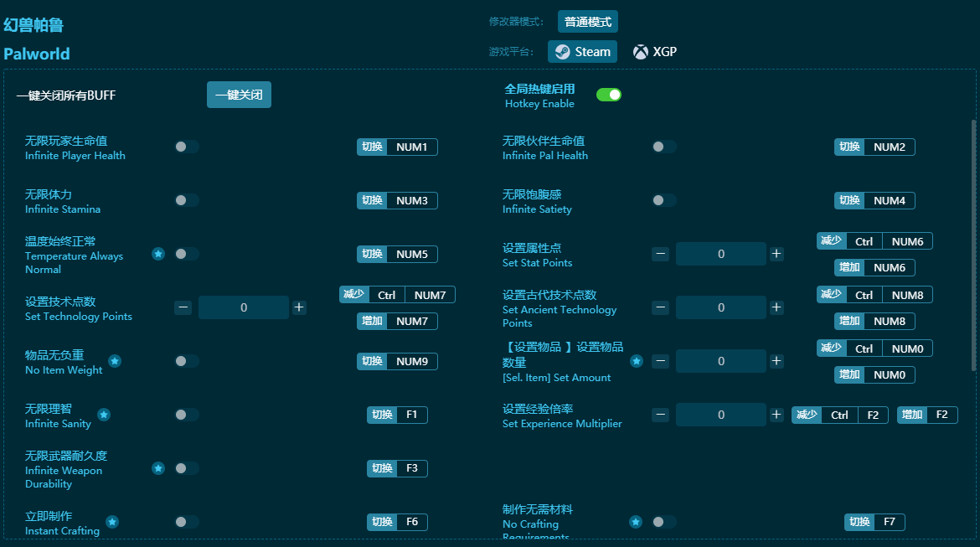Viewport: 980px width, 547px height.
Task: Click star icon beside Infinite Sanity
Action: (104, 415)
